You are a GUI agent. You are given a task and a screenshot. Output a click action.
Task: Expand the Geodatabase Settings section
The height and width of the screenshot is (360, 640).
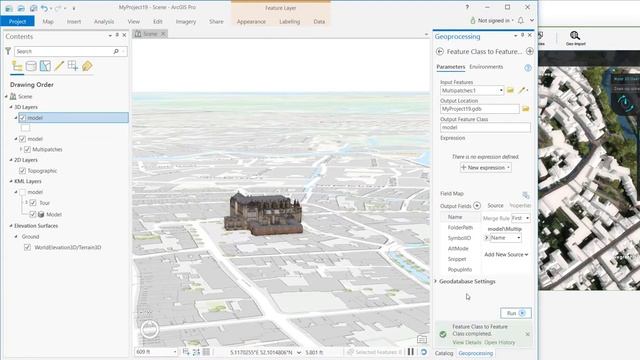tap(436, 281)
